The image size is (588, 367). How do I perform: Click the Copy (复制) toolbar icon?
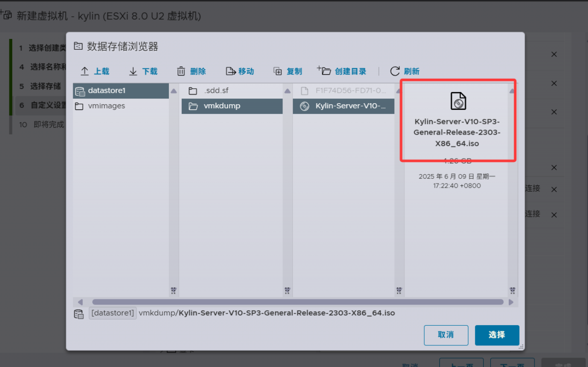pyautogui.click(x=278, y=71)
